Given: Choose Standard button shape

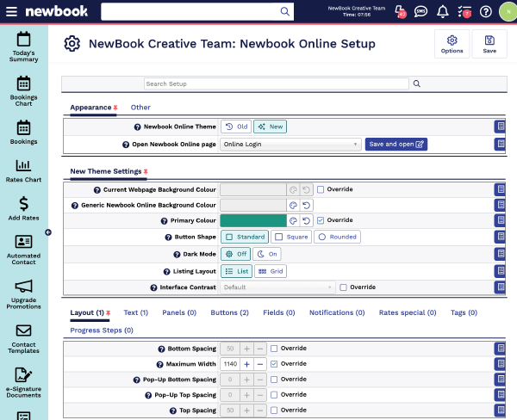Looking at the screenshot, I should pyautogui.click(x=245, y=237).
